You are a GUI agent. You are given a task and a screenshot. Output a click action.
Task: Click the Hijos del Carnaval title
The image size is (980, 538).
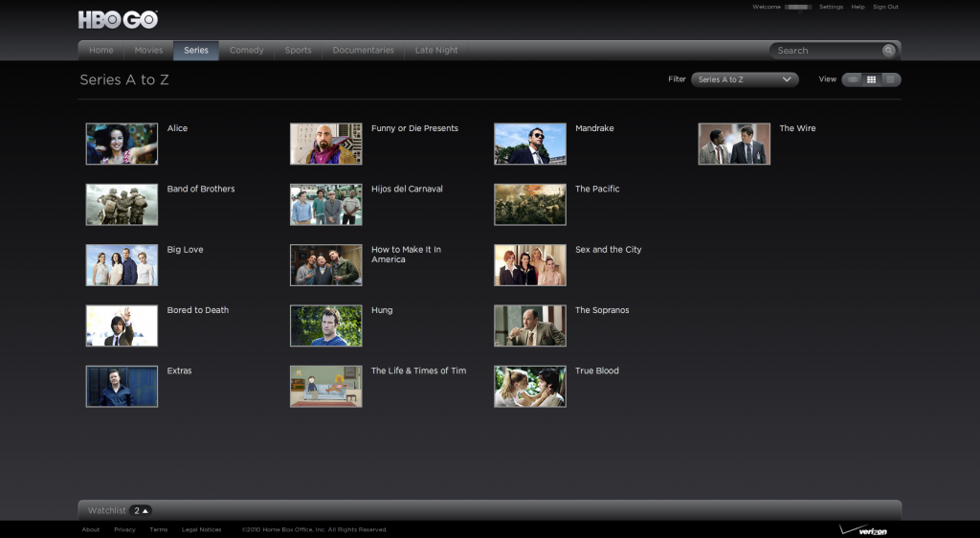click(407, 189)
